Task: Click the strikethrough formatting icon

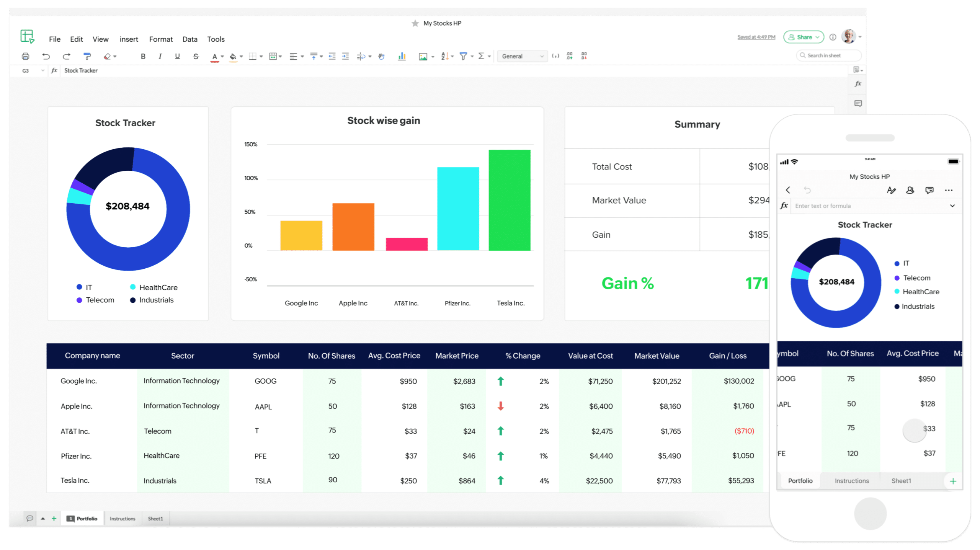Action: click(x=196, y=57)
